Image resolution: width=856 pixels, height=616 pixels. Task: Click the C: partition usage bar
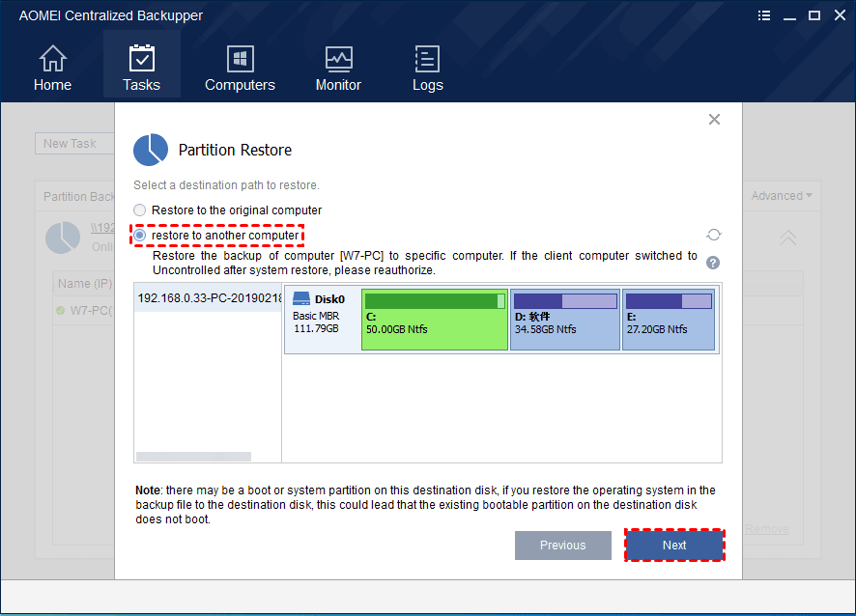point(435,301)
